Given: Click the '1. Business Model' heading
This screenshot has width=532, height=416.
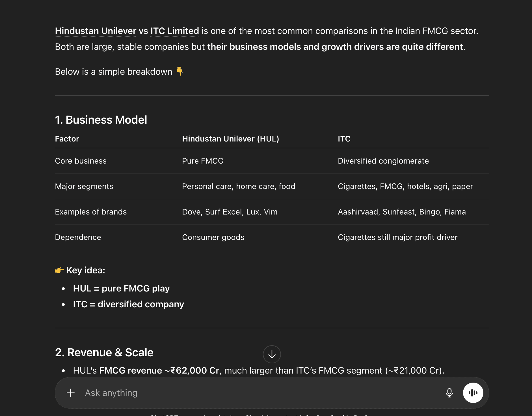Looking at the screenshot, I should pyautogui.click(x=101, y=120).
